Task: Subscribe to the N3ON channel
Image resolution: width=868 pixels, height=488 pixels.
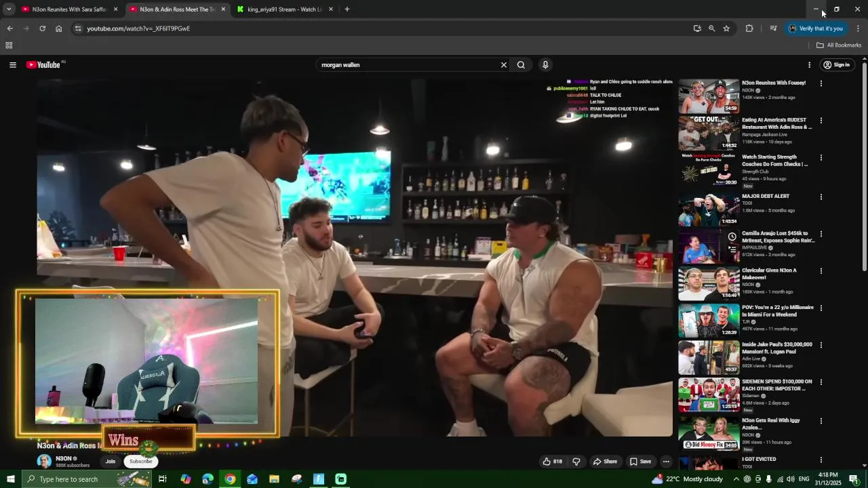Action: tap(141, 462)
